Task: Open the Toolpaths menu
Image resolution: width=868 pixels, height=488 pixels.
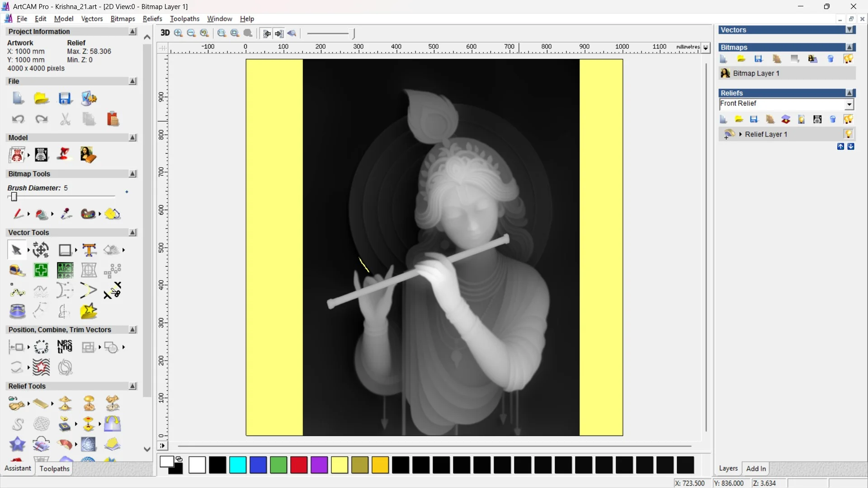Action: pos(184,19)
